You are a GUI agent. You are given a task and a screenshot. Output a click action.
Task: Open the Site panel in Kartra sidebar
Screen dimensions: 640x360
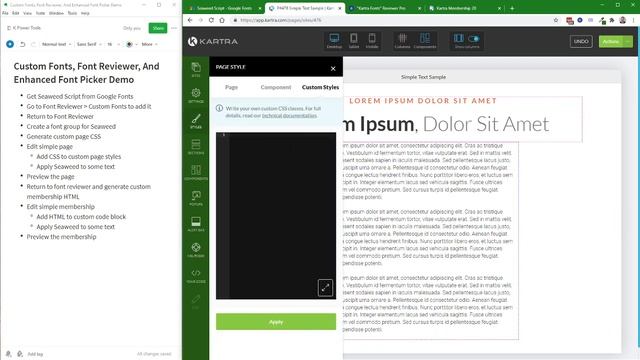[x=196, y=70]
